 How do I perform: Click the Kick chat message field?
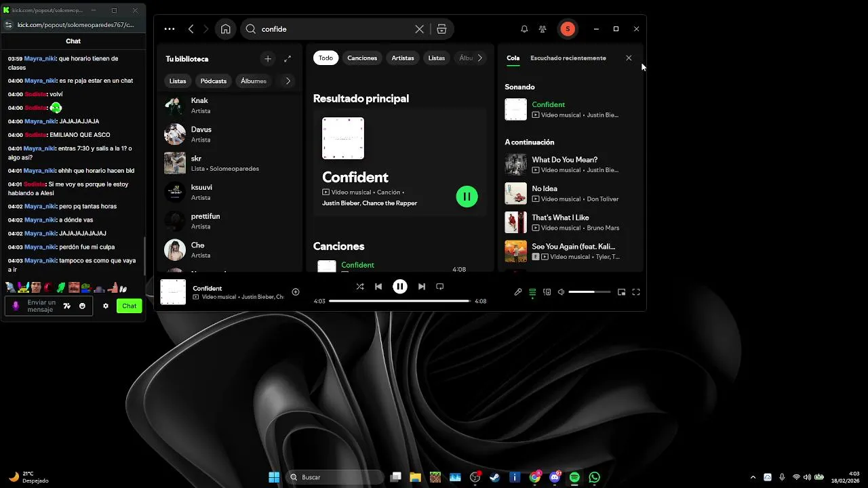42,306
